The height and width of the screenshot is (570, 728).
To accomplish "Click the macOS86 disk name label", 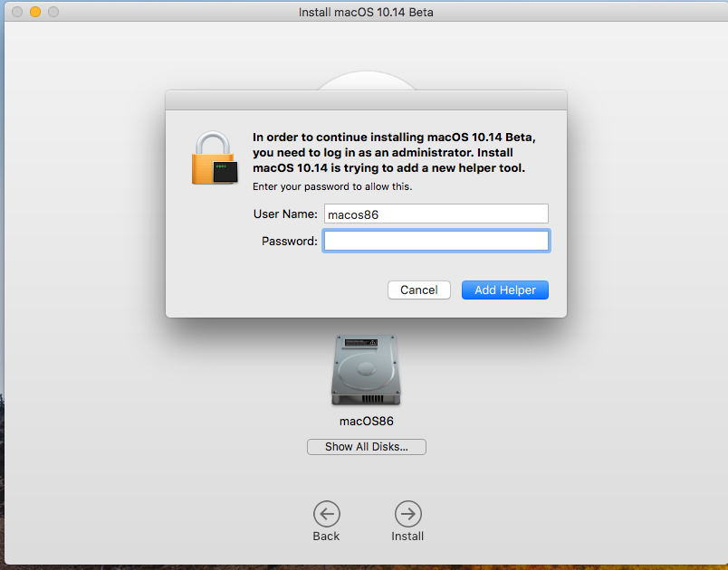I will pos(367,421).
